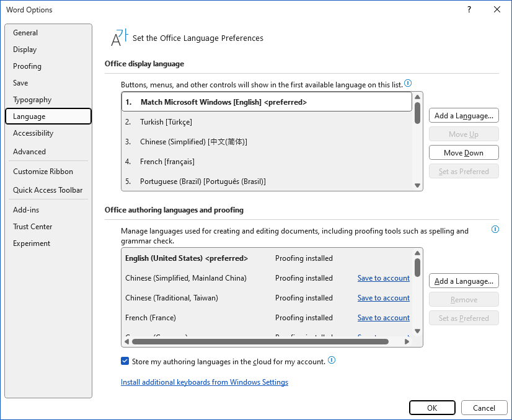Open the Experiment category

click(x=48, y=243)
